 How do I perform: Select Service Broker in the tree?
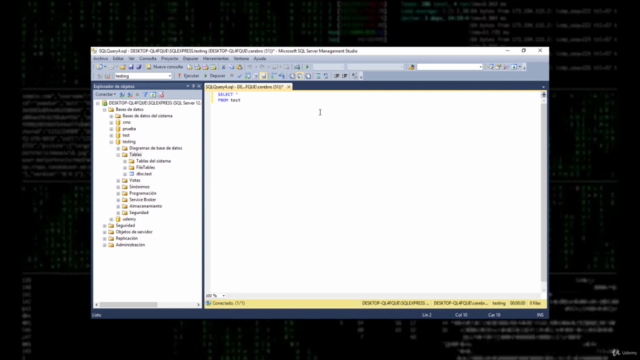tap(142, 200)
